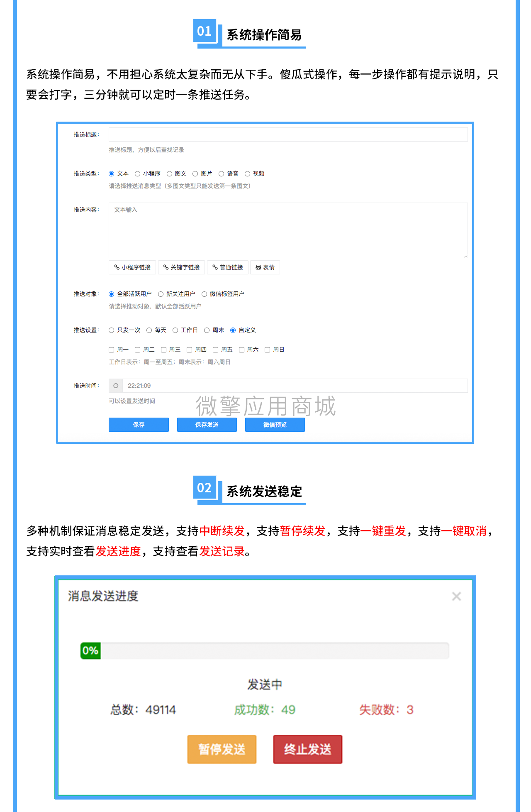This screenshot has width=531, height=812.
Task: Select the 小程序 push type radio
Action: tap(137, 174)
